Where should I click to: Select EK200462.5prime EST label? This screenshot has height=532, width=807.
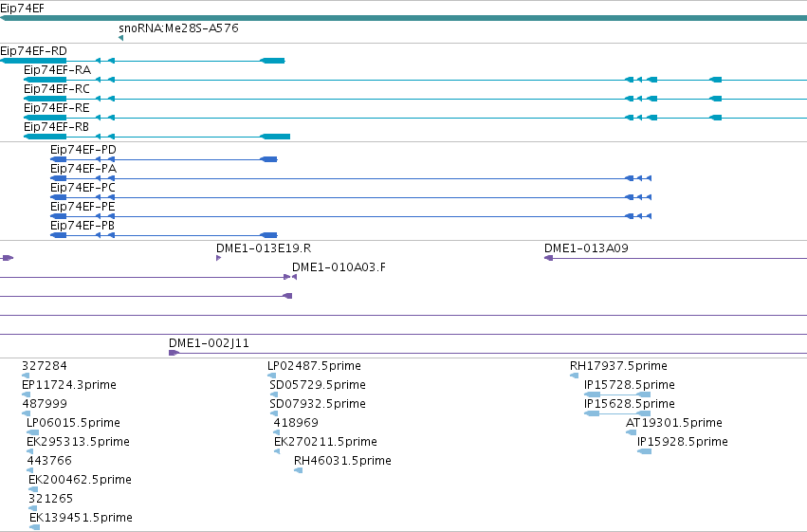click(81, 480)
